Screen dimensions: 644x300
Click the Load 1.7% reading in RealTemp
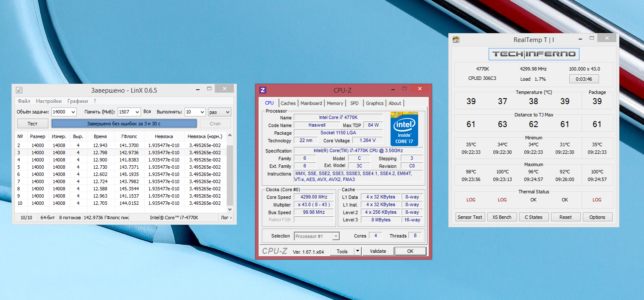point(533,79)
